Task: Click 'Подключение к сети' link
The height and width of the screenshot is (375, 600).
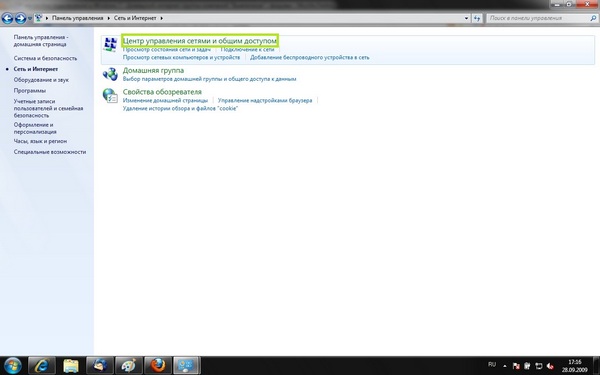Action: tap(247, 49)
